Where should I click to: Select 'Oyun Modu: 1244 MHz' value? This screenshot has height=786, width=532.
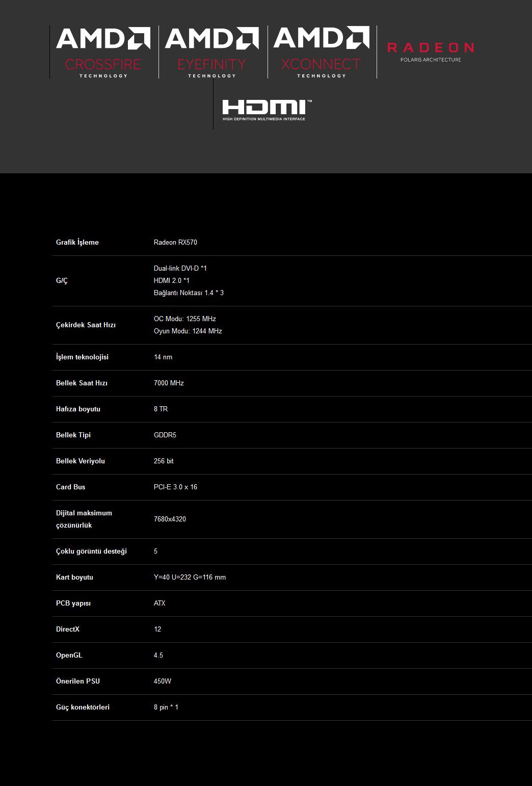point(188,331)
